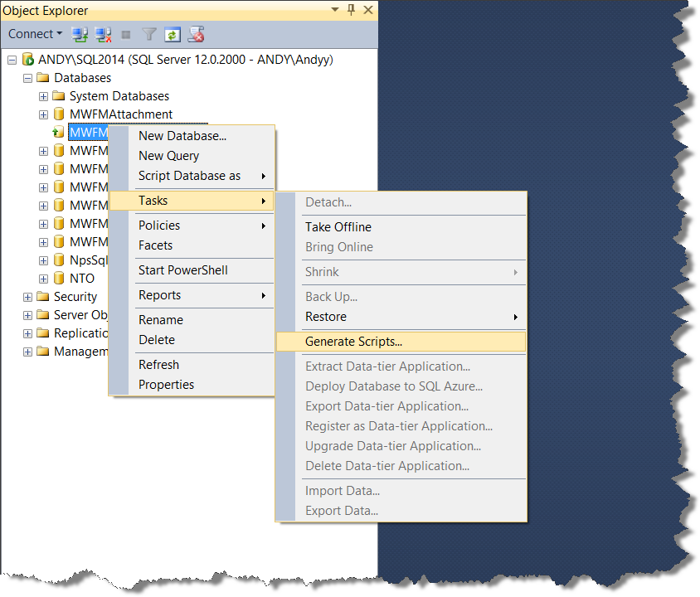Expand the Security folder node
This screenshot has height=597, width=700.
[x=28, y=297]
